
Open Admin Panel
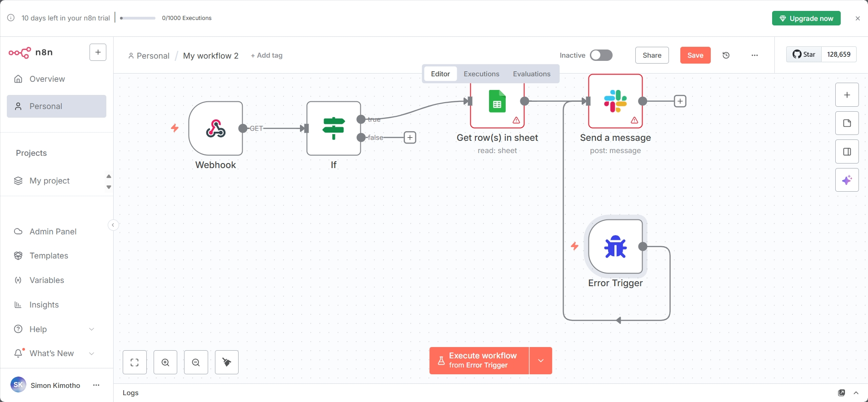click(56, 232)
